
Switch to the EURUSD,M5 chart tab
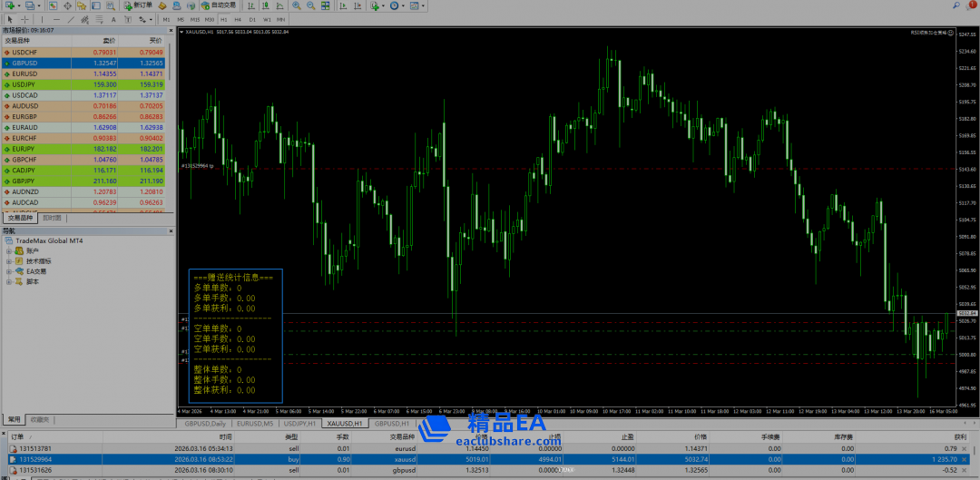click(256, 424)
